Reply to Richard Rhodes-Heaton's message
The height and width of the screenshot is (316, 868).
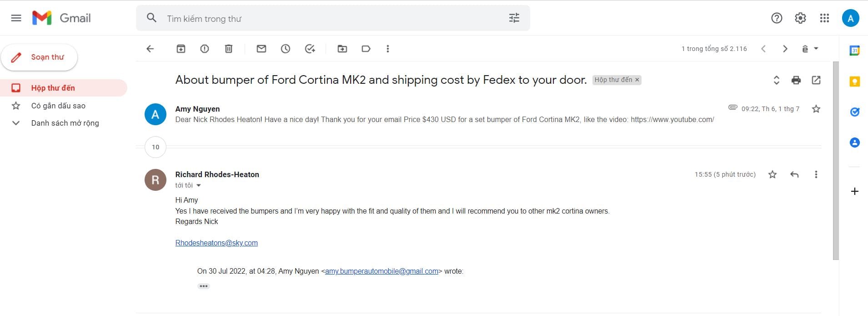click(x=794, y=174)
